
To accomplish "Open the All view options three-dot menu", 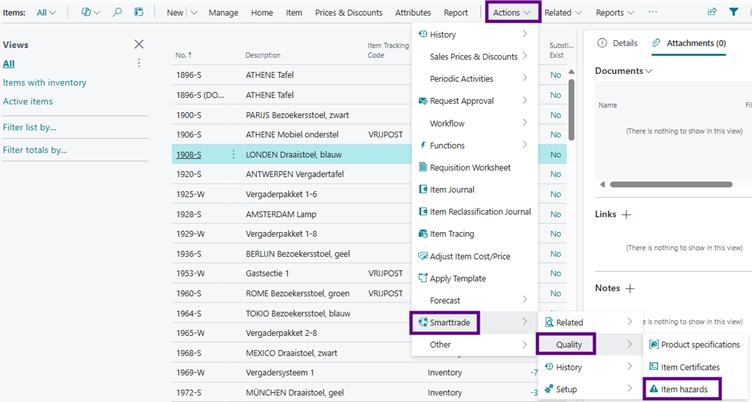I will (139, 63).
